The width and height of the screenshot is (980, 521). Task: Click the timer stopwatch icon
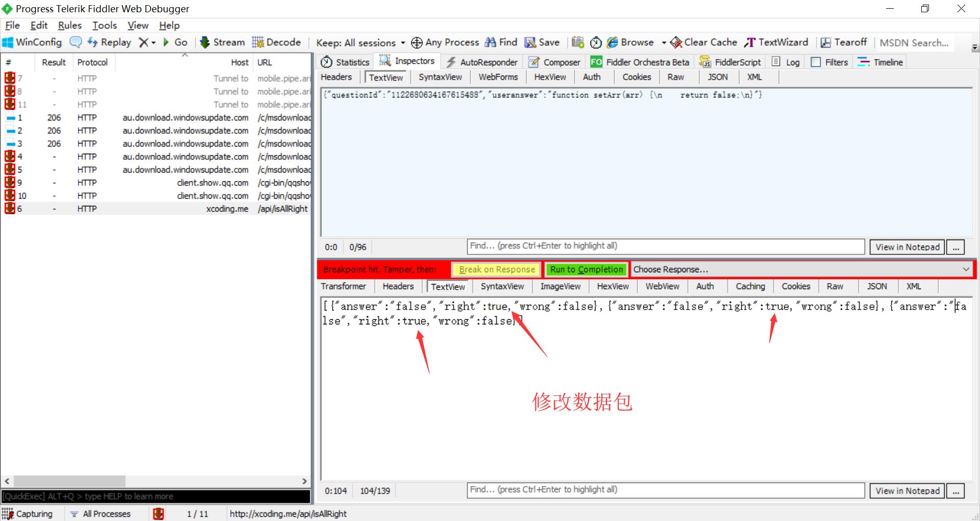(x=596, y=42)
